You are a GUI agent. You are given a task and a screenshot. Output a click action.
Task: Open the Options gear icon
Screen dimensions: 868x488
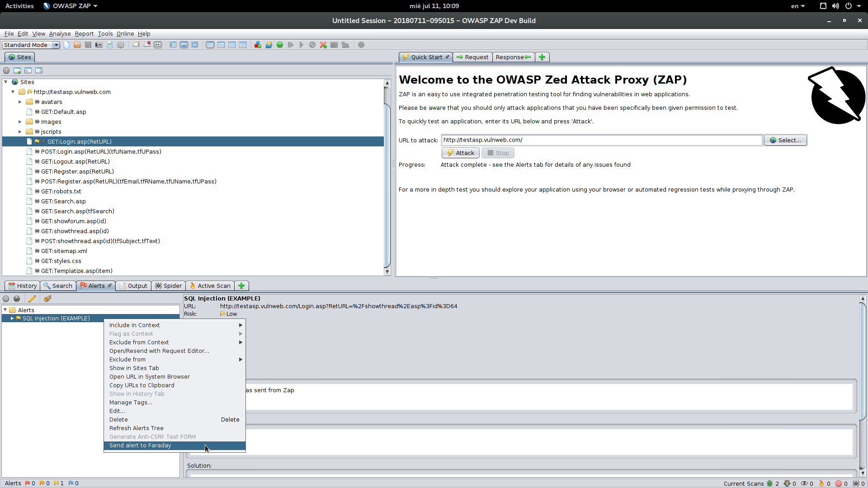121,45
